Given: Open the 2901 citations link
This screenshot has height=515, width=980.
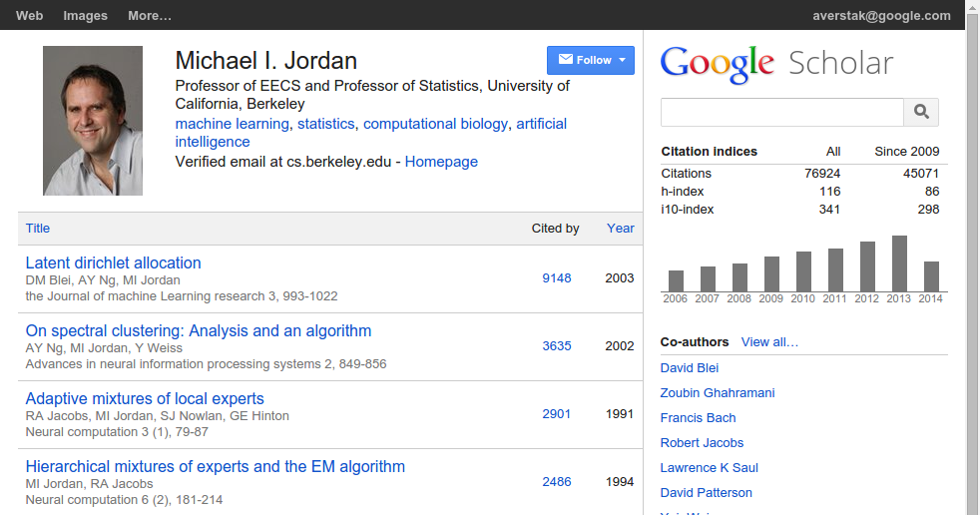Looking at the screenshot, I should click(556, 414).
